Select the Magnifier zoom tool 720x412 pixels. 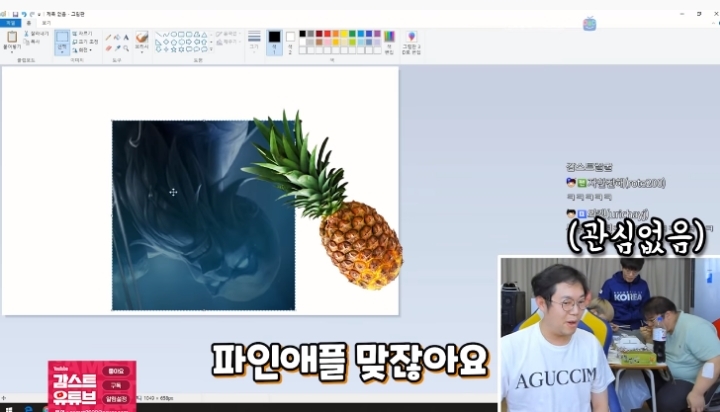126,48
